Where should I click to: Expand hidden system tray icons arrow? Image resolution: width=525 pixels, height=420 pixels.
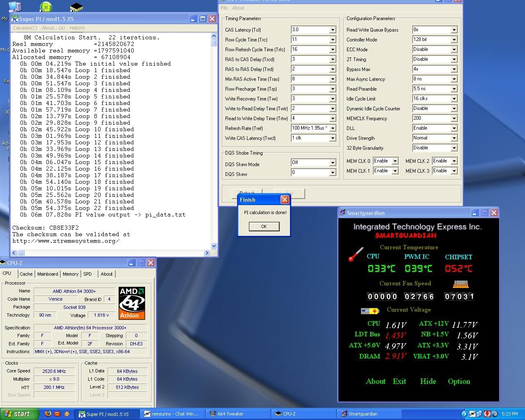coord(464,414)
